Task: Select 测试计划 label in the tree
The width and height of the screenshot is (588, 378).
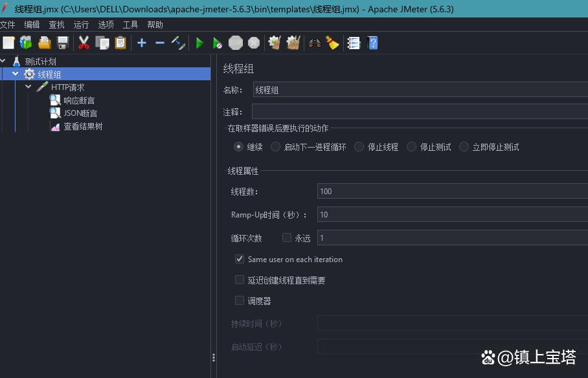Action: tap(41, 61)
